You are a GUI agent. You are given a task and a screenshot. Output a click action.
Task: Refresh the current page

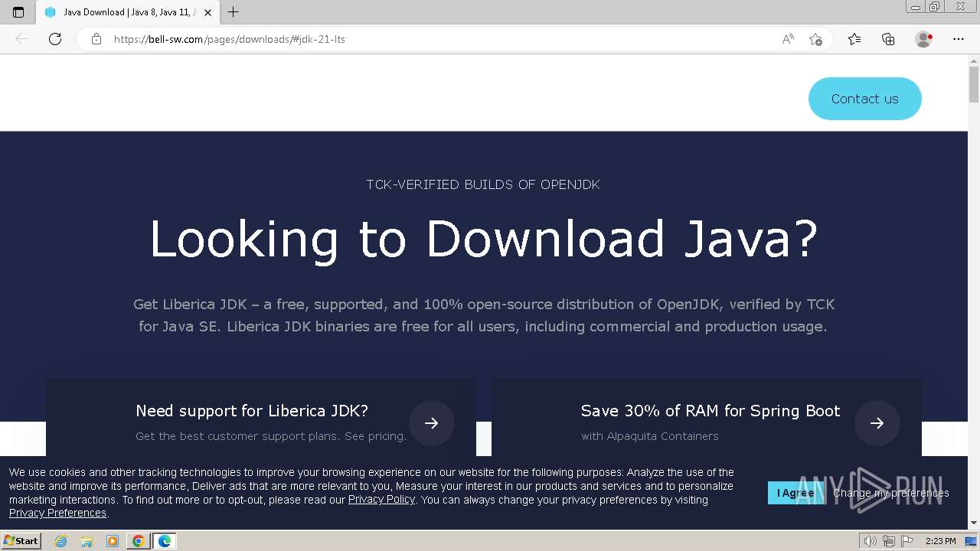click(x=55, y=39)
